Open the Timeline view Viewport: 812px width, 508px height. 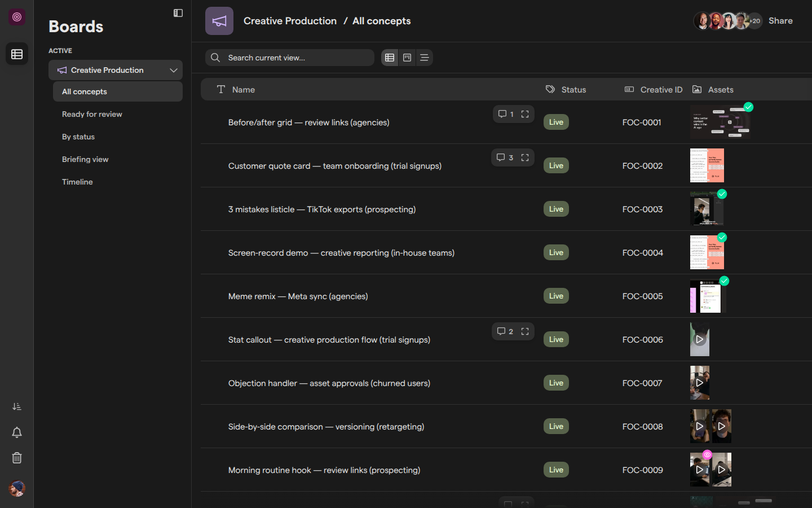pos(118,182)
